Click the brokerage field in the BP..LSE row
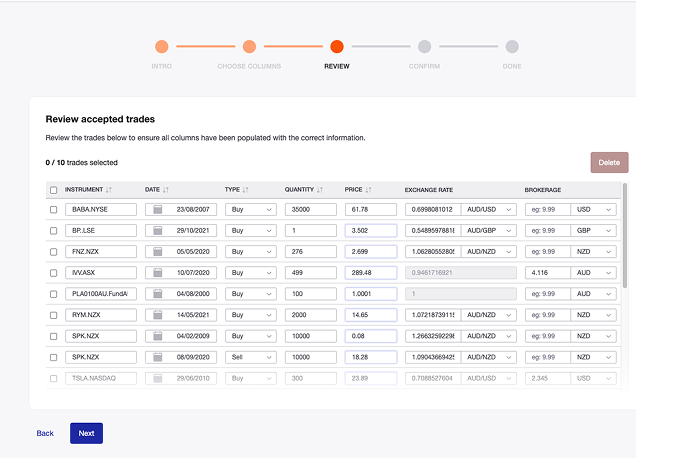The height and width of the screenshot is (462, 674). (x=548, y=231)
